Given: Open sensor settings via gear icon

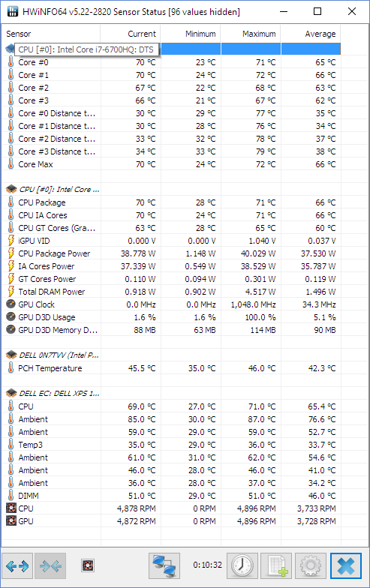Looking at the screenshot, I should [311, 565].
